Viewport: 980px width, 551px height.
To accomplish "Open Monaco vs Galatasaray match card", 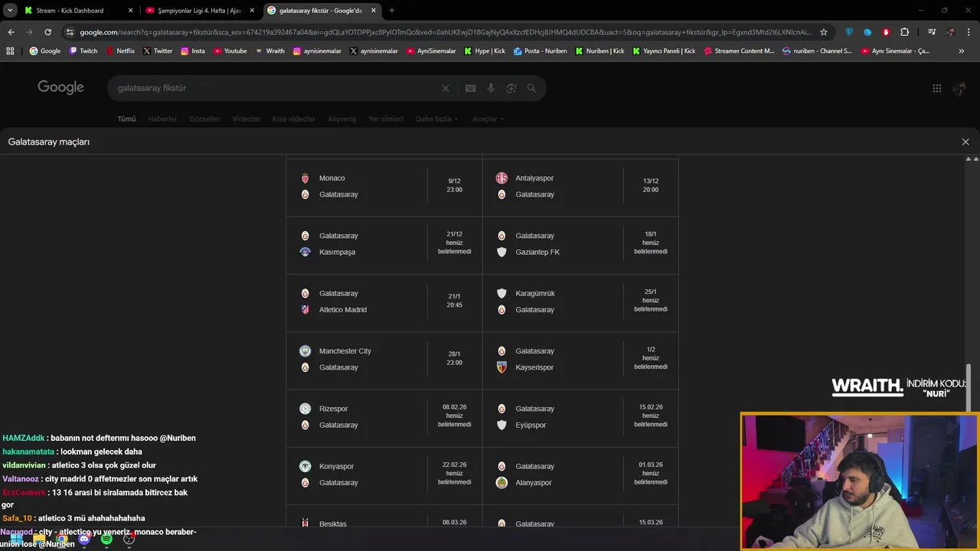I will (384, 187).
